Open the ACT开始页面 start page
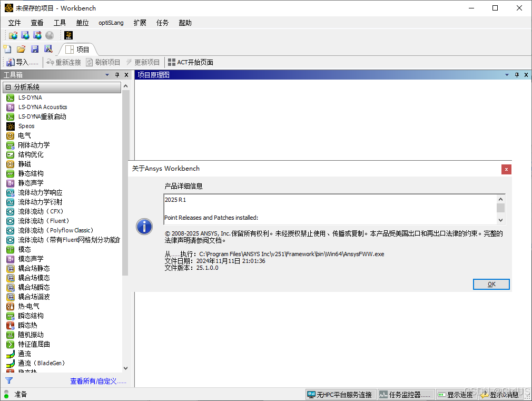The width and height of the screenshot is (532, 401). point(191,63)
